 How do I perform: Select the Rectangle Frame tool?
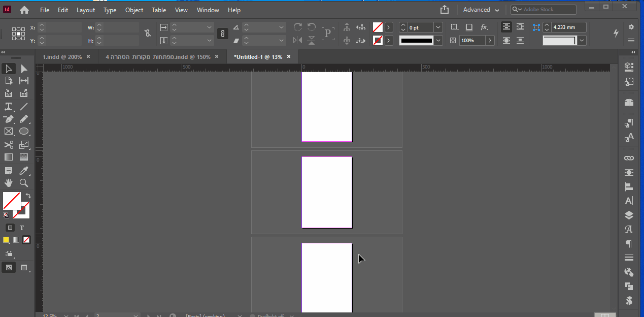pyautogui.click(x=9, y=132)
